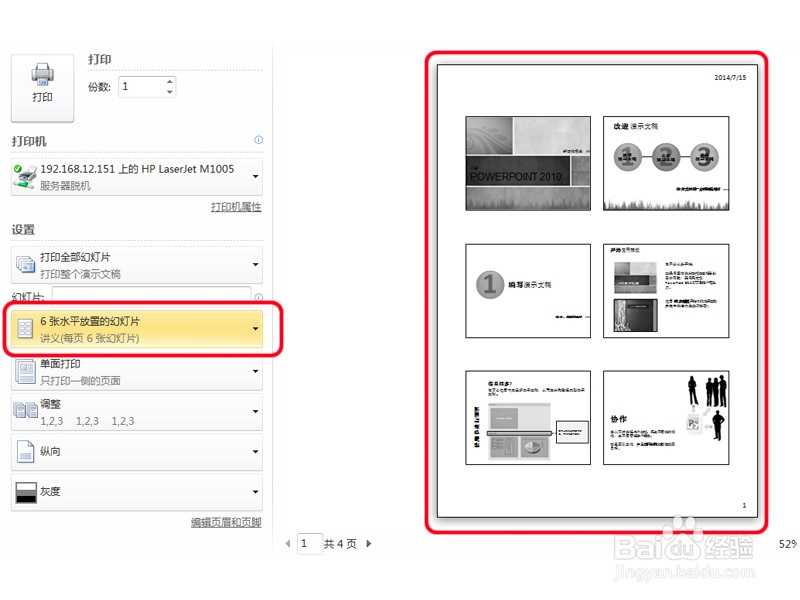Click the printer info icon beside 打印机
This screenshot has width=800, height=600.
[259, 140]
